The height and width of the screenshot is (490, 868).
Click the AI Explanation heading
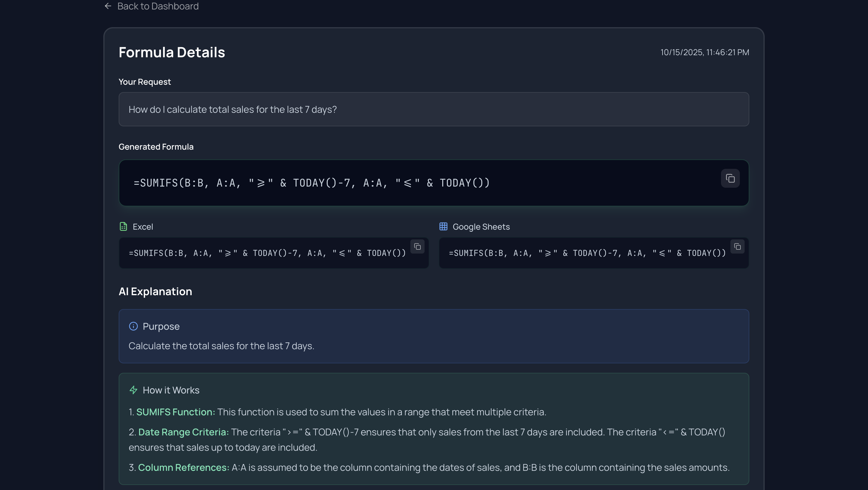pos(155,292)
